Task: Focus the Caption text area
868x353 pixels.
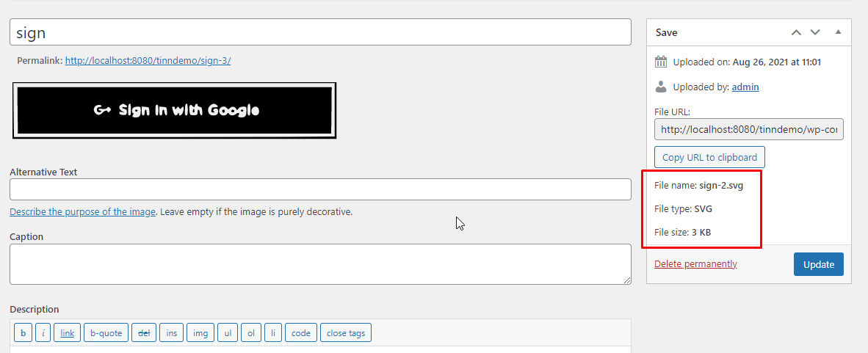Action: (x=320, y=264)
